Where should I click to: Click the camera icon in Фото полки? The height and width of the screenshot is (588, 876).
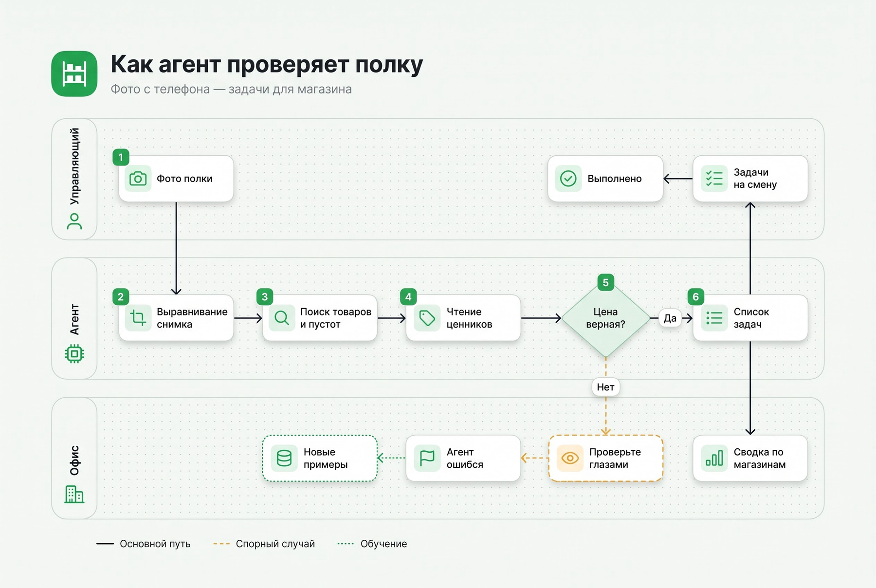point(138,179)
